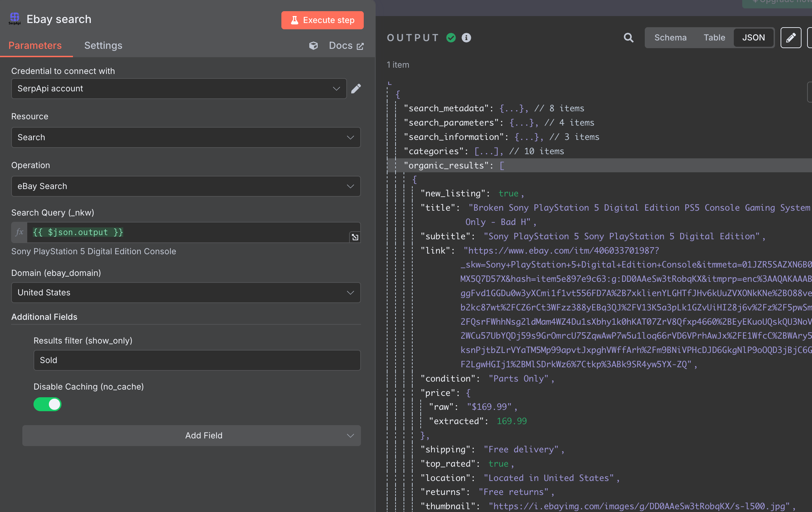
Task: Toggle Disable Caching switch off
Action: coord(47,404)
